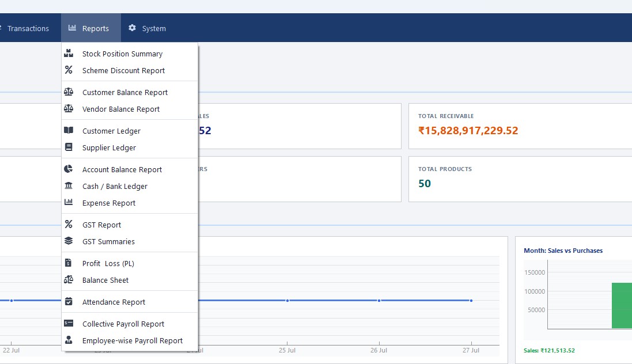Select GST Report from the dropdown
632x364 pixels.
(130, 225)
